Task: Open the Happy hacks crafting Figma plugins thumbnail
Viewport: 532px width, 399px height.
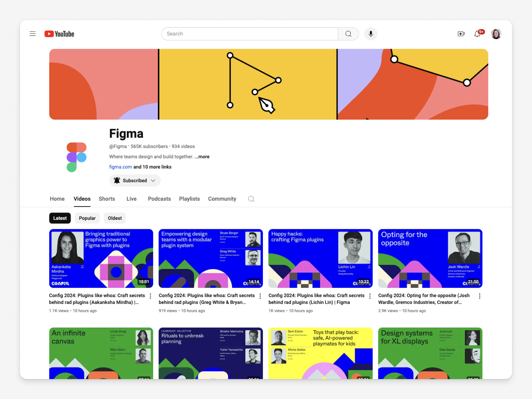Action: 321,258
